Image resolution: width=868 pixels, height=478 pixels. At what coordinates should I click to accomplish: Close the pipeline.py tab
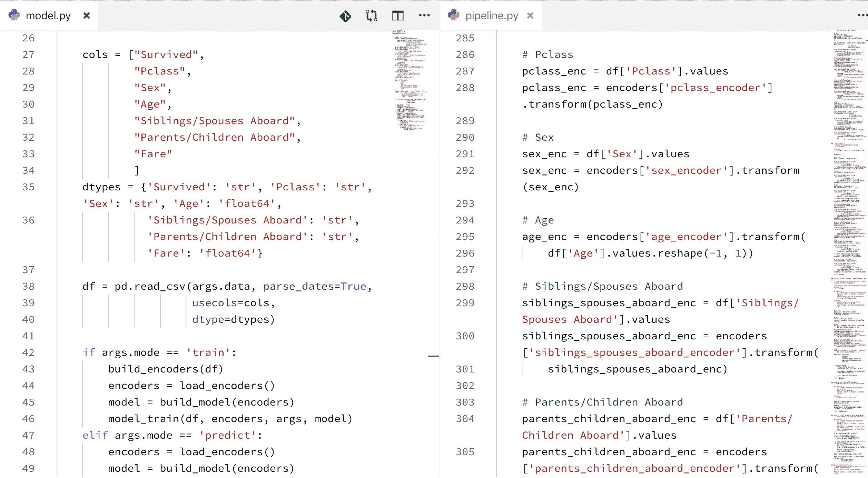point(531,15)
